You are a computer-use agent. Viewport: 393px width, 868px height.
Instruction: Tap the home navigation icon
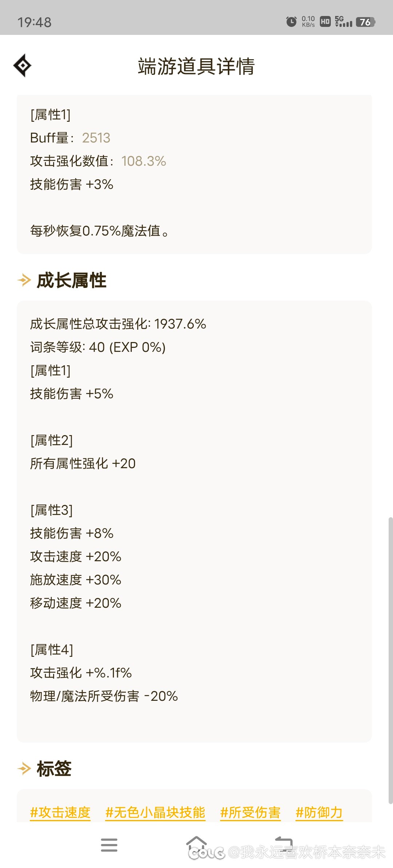[x=196, y=844]
